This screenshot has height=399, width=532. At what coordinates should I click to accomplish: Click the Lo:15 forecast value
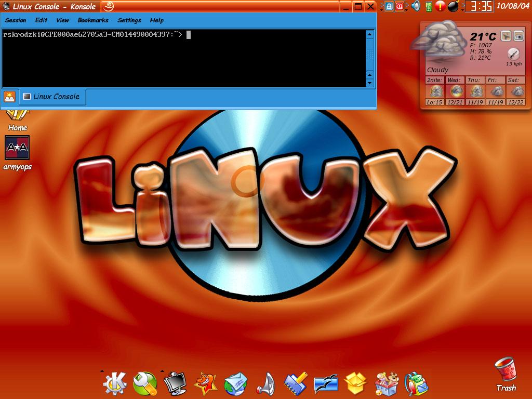pos(435,102)
